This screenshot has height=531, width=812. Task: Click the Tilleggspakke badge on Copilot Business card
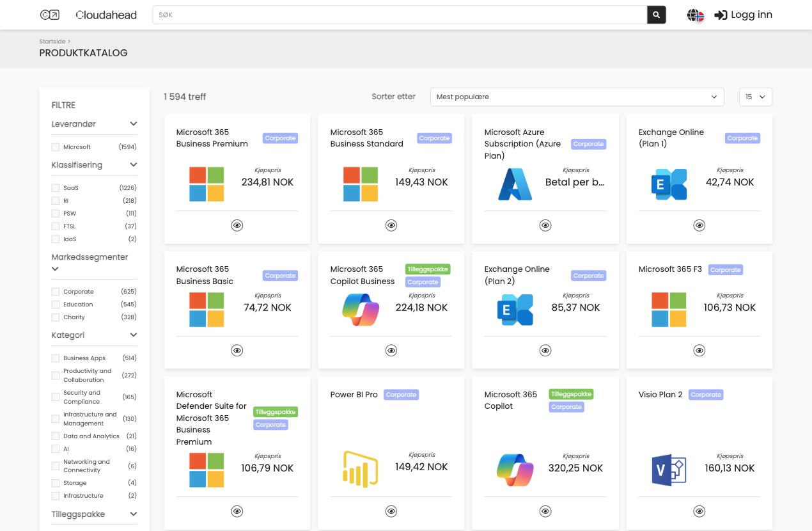[x=428, y=269]
